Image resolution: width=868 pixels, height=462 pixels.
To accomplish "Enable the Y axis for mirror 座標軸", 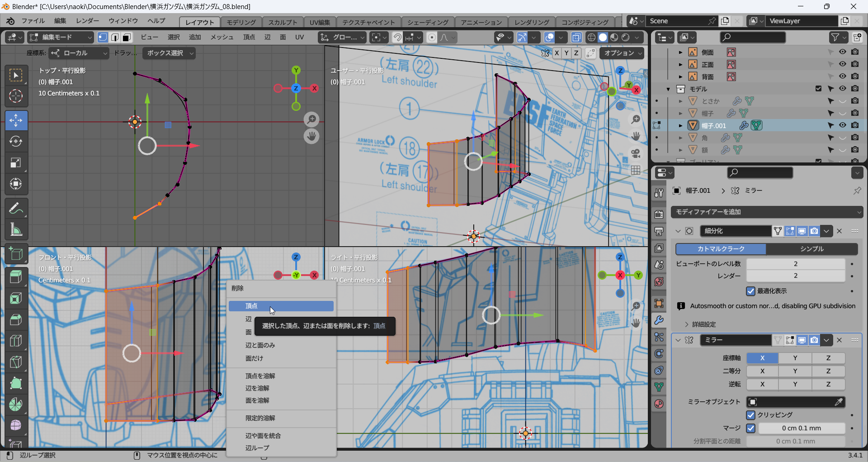I will click(795, 358).
